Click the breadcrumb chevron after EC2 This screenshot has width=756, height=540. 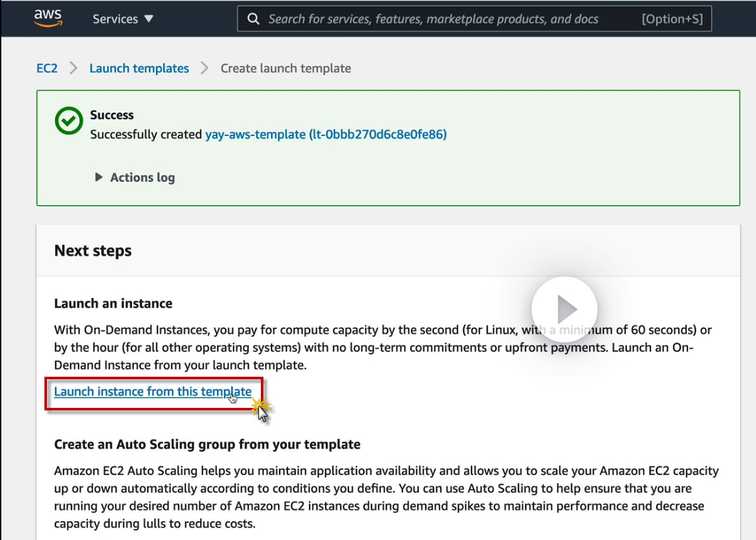74,69
